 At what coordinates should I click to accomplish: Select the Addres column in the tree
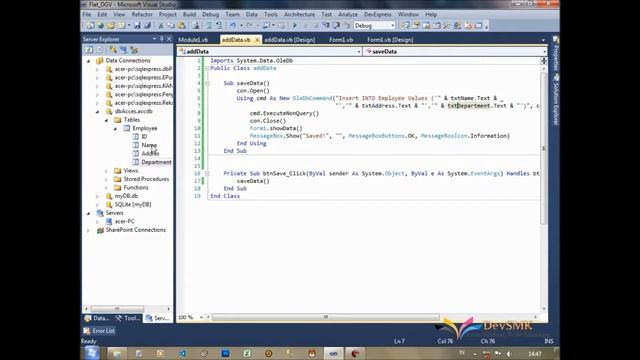(x=150, y=153)
